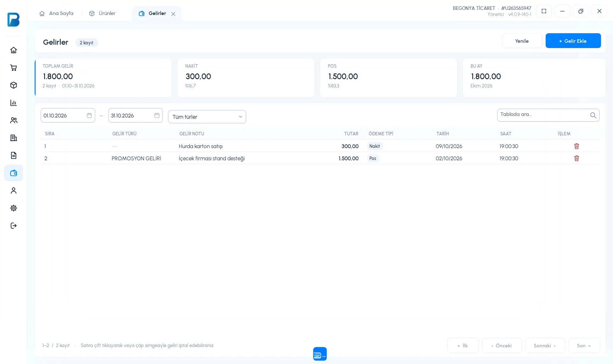Open the settings gear icon

tap(13, 208)
